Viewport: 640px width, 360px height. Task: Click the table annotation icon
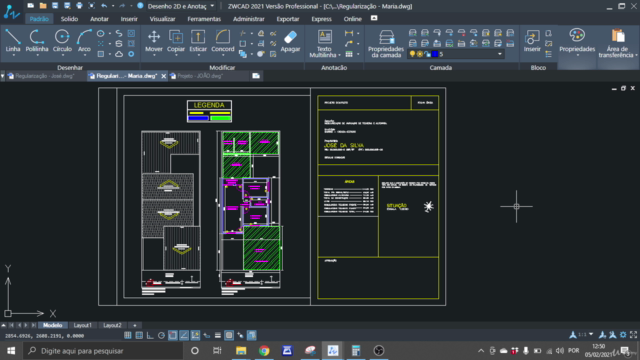[x=349, y=54]
